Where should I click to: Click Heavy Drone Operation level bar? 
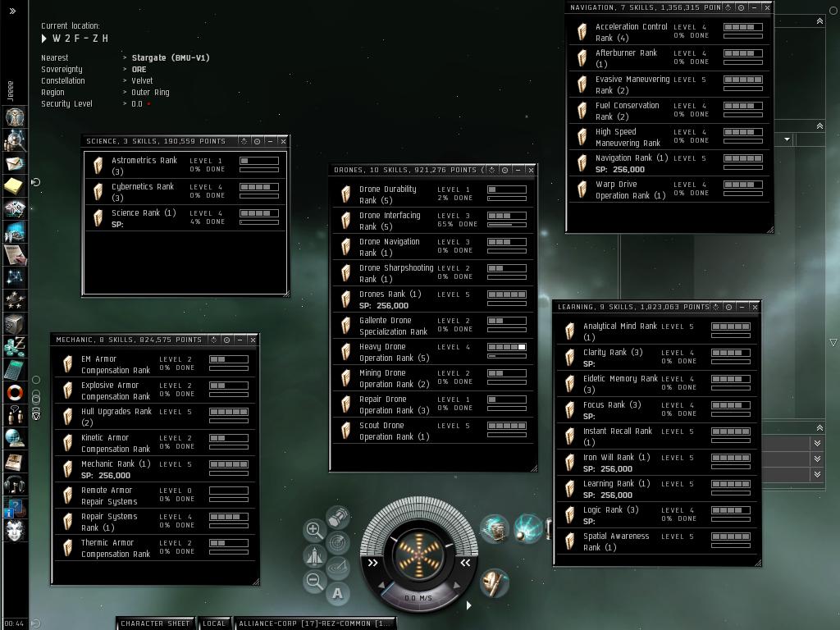click(507, 347)
